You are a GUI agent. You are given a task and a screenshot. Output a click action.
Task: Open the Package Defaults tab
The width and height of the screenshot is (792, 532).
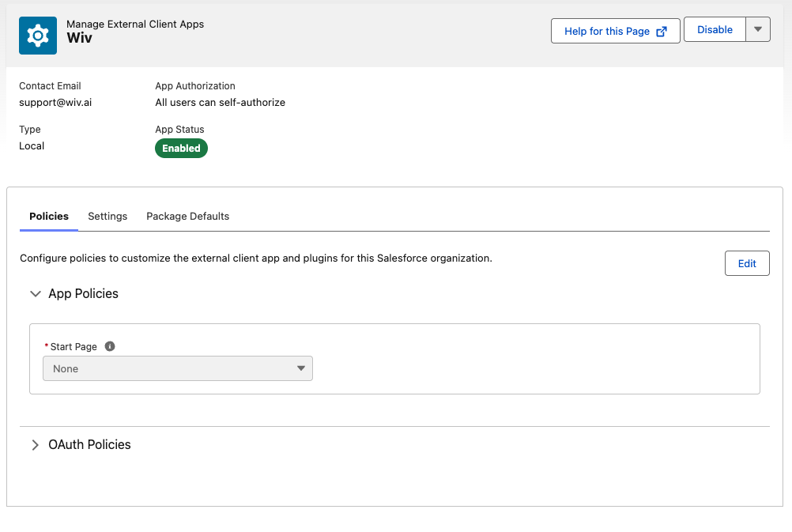click(187, 217)
